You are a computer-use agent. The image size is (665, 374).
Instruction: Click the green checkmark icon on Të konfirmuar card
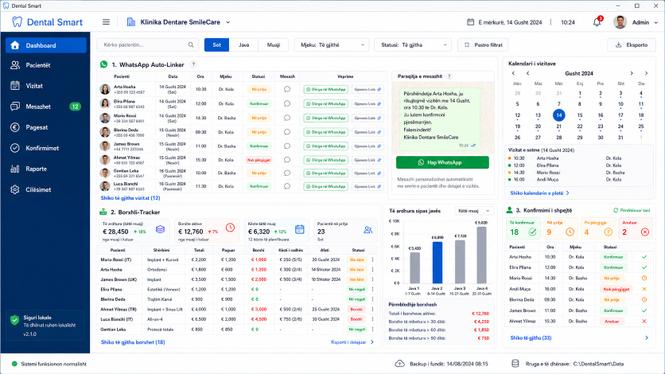point(532,232)
